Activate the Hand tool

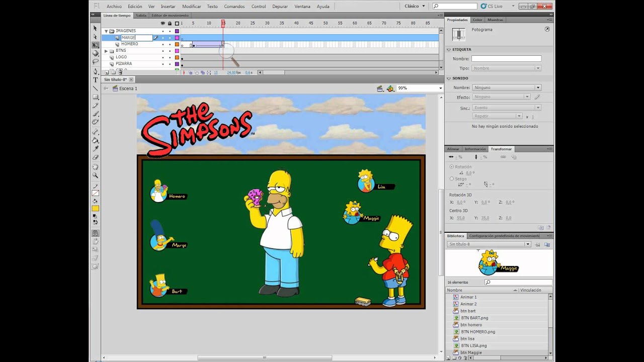tap(95, 167)
